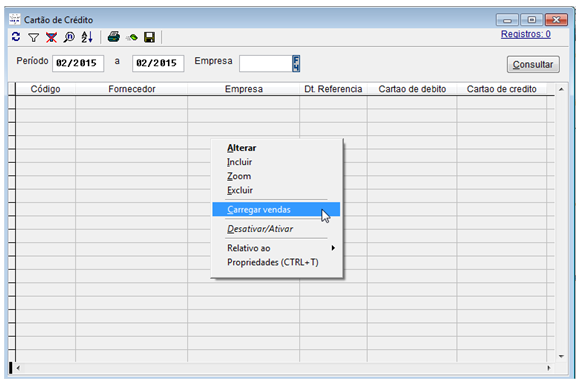This screenshot has height=381, width=577.
Task: Click the Fornecedor column header
Action: tap(131, 89)
